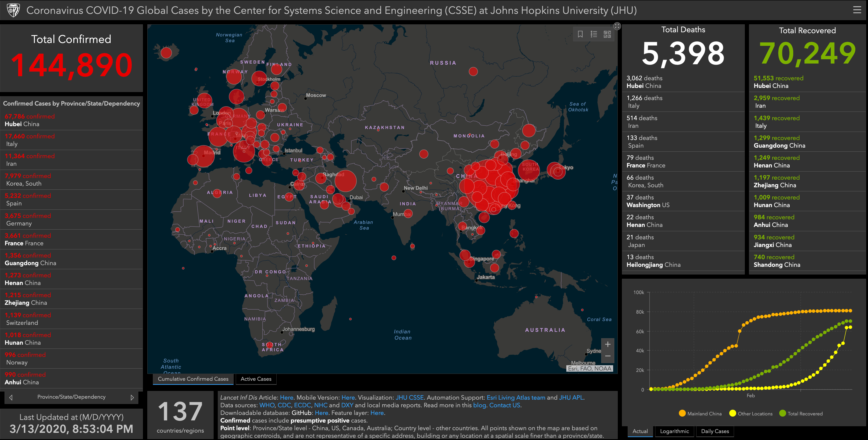Open the blog link

(x=479, y=405)
